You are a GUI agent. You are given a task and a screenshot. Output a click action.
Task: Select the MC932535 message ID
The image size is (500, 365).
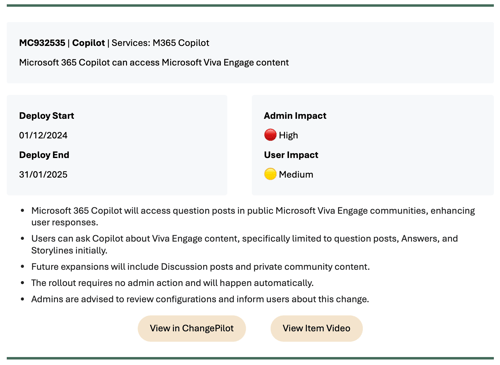[42, 43]
